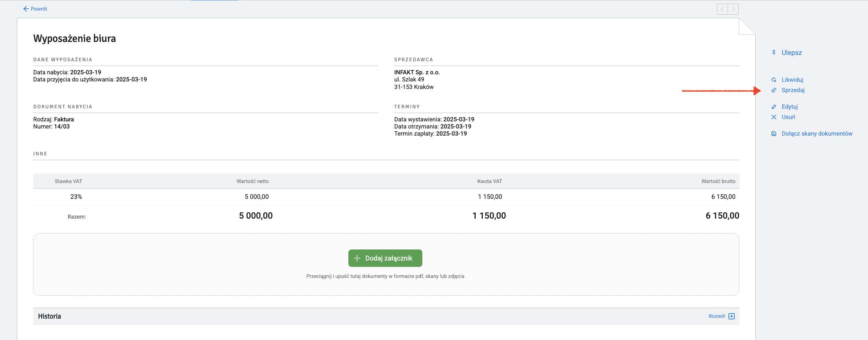868x340 pixels.
Task: Go back via the Powrót link
Action: click(x=39, y=9)
